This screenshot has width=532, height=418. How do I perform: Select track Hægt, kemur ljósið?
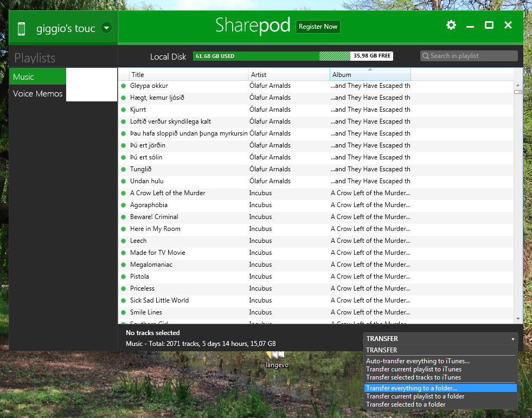157,98
